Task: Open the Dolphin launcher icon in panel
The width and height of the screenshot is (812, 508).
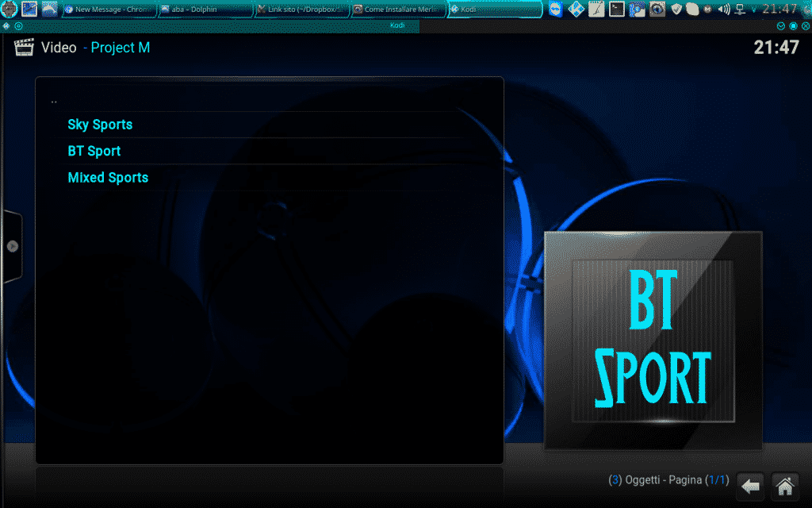Action: 49,9
